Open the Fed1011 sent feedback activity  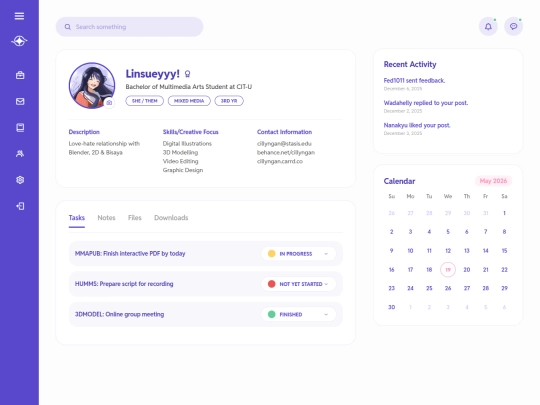pyautogui.click(x=414, y=81)
